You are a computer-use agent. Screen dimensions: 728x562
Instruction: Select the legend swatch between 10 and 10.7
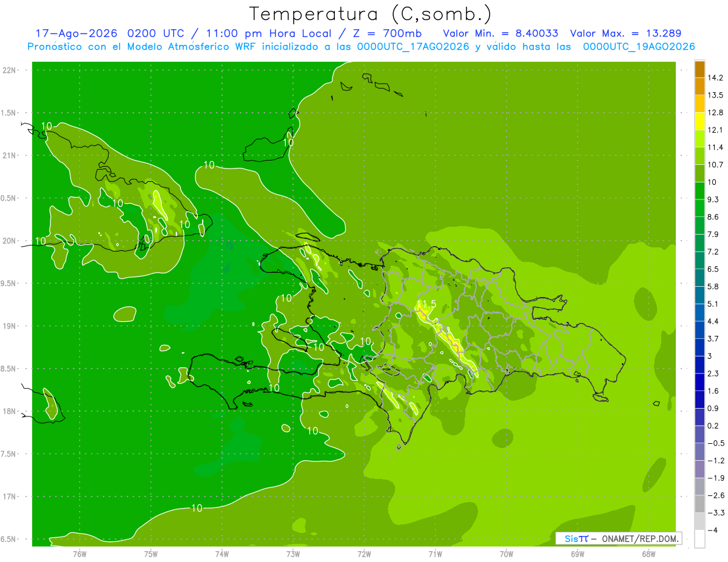click(699, 173)
